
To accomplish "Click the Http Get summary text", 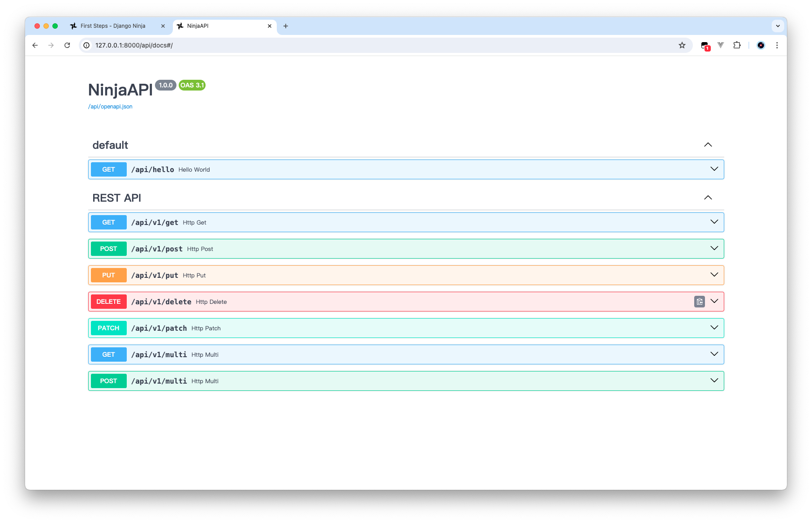I will point(194,222).
